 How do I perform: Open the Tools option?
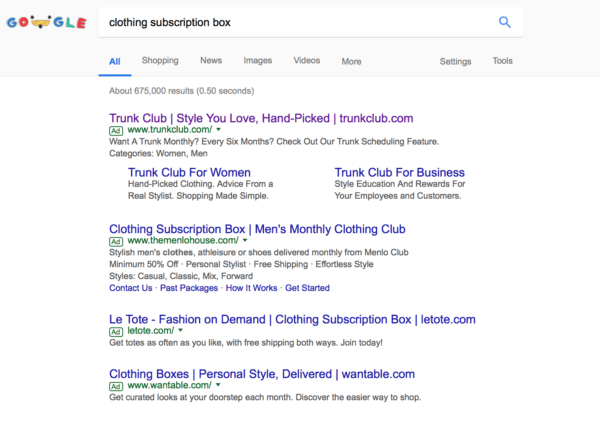click(502, 61)
